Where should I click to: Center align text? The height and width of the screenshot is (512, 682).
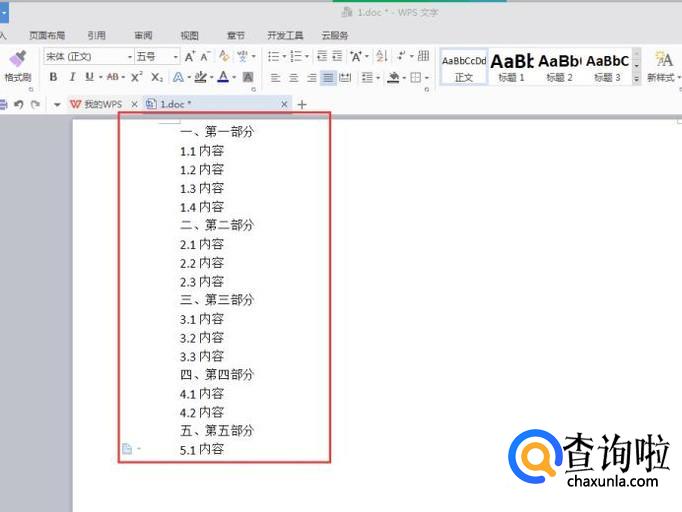tap(294, 78)
